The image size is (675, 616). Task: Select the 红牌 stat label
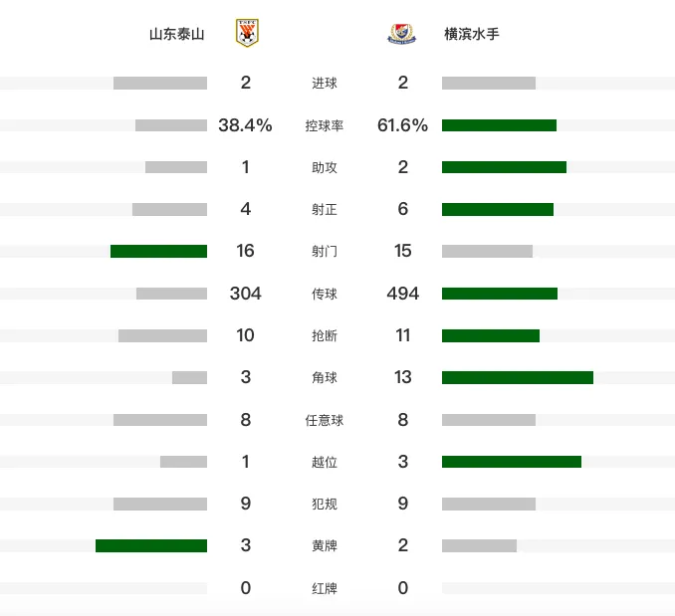click(x=325, y=588)
